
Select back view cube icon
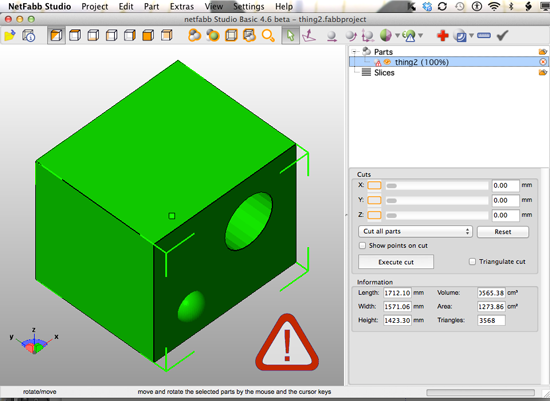(x=167, y=35)
